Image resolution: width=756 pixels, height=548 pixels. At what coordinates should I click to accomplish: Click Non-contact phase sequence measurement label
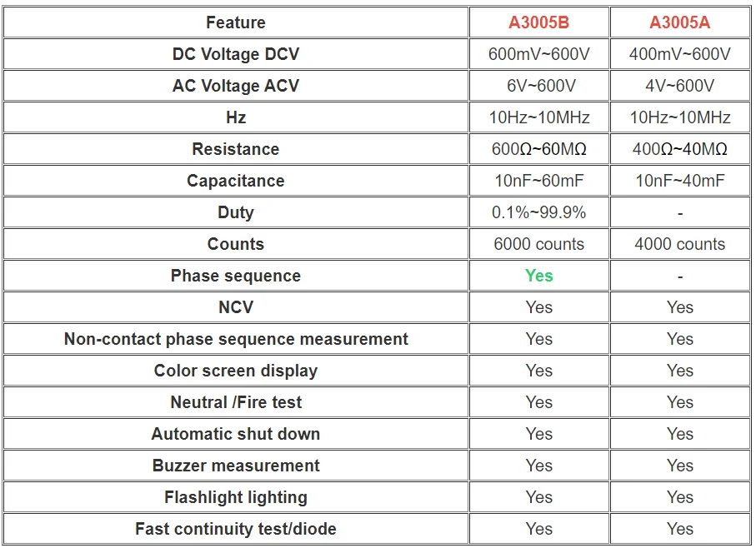[x=236, y=339]
